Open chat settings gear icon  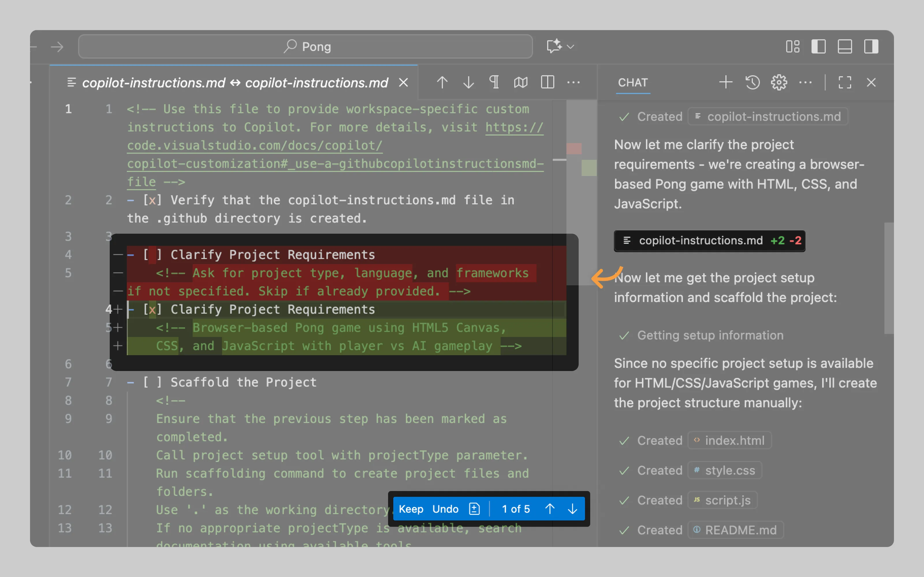(779, 83)
